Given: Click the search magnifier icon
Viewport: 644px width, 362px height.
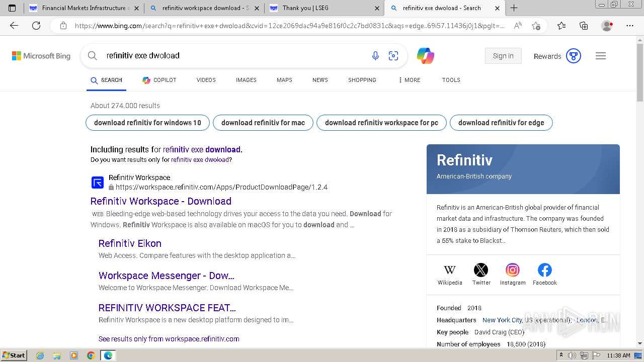Looking at the screenshot, I should pos(93,56).
